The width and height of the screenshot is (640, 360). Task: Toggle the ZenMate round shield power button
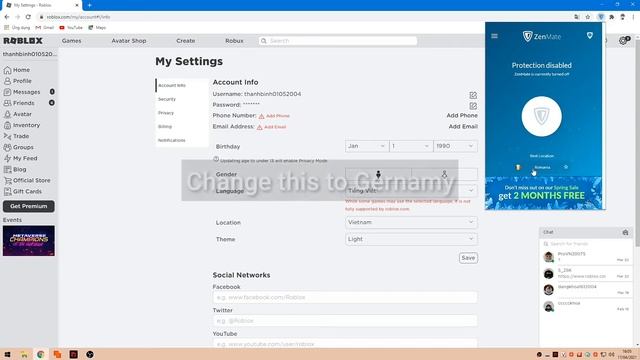click(x=542, y=116)
